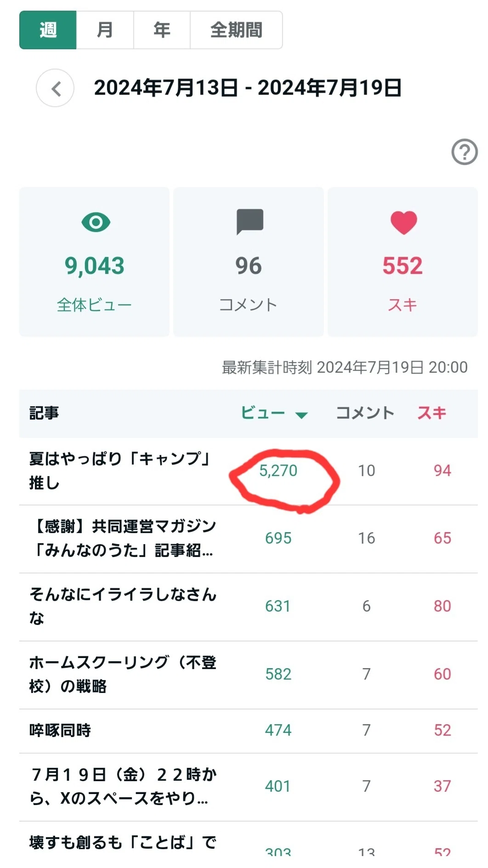Switch to the 月 tab
The image size is (488, 868).
coord(105,30)
